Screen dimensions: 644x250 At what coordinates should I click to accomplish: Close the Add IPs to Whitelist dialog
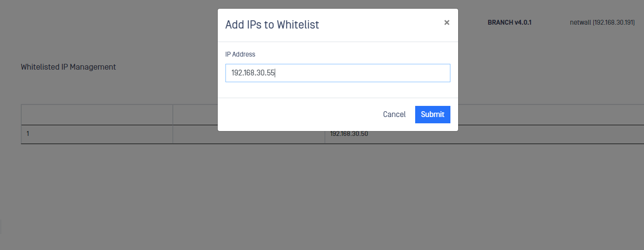(x=447, y=22)
